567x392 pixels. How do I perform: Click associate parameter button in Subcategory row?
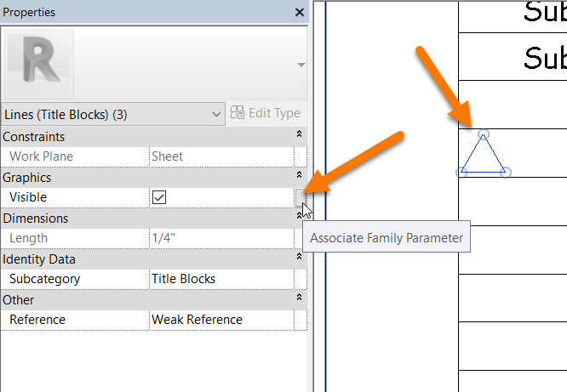coord(301,279)
